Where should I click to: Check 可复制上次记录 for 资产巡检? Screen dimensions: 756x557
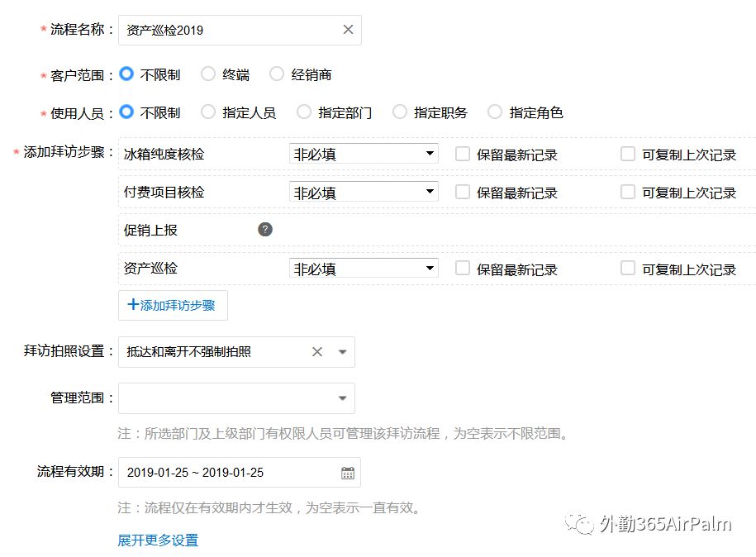(x=628, y=268)
